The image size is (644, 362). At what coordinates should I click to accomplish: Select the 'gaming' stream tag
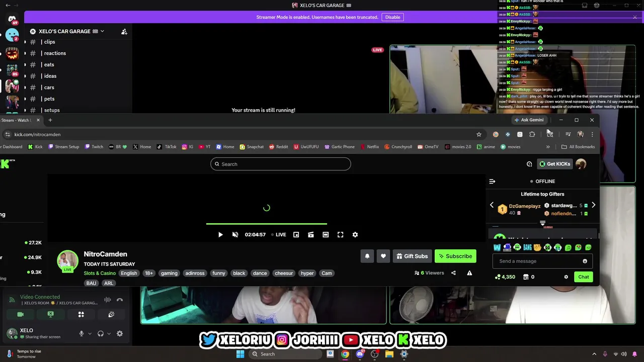[169, 273]
